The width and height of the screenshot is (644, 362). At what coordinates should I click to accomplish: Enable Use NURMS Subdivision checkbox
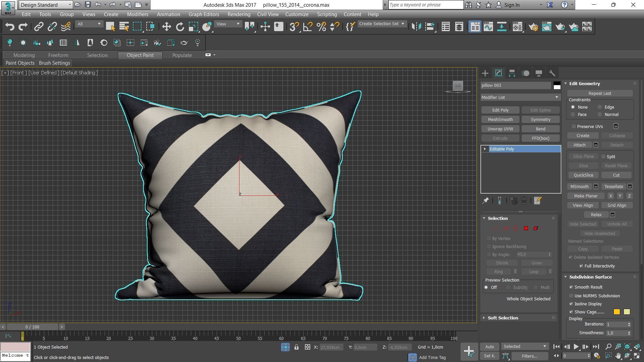(x=571, y=296)
